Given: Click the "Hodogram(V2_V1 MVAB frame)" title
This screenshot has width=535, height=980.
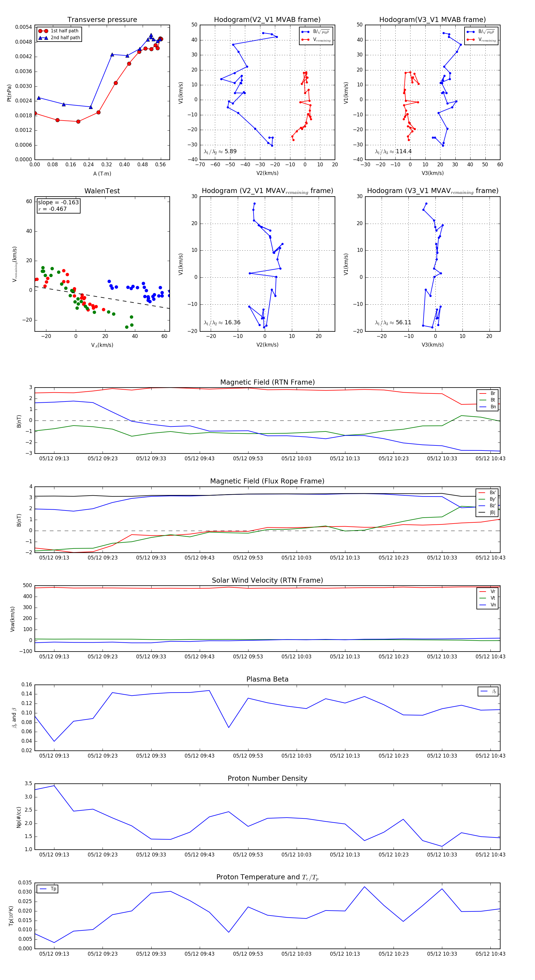Looking at the screenshot, I should [267, 20].
